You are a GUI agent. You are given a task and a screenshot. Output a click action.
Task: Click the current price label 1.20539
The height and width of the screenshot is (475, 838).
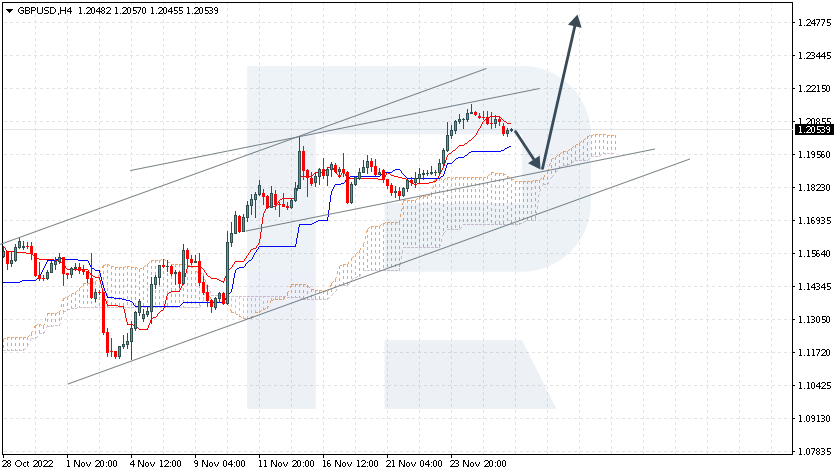tap(814, 130)
